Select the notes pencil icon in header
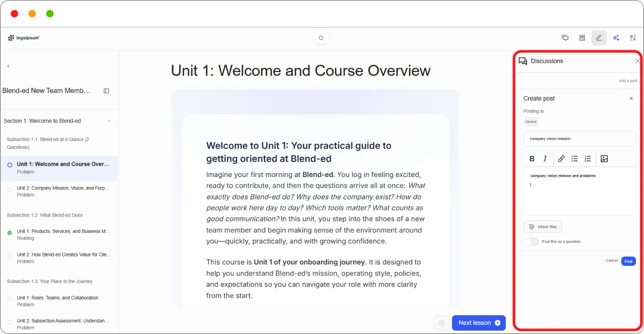644x334 pixels. [x=599, y=38]
